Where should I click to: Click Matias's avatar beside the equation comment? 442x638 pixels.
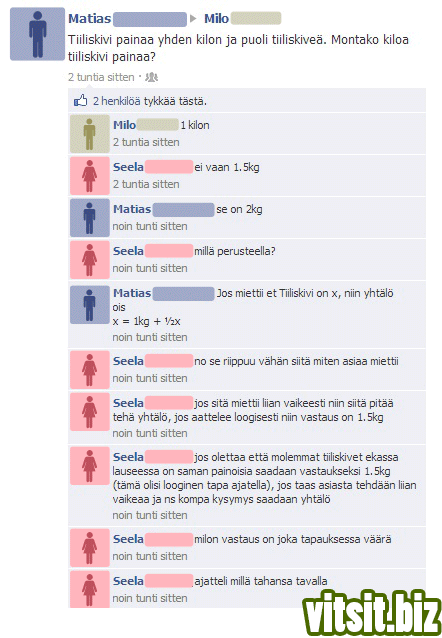[x=90, y=305]
